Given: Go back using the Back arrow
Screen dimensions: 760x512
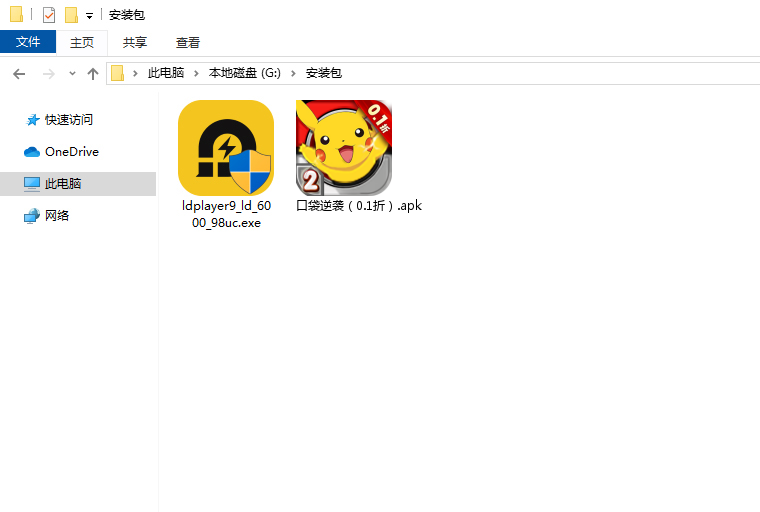Looking at the screenshot, I should point(19,74).
